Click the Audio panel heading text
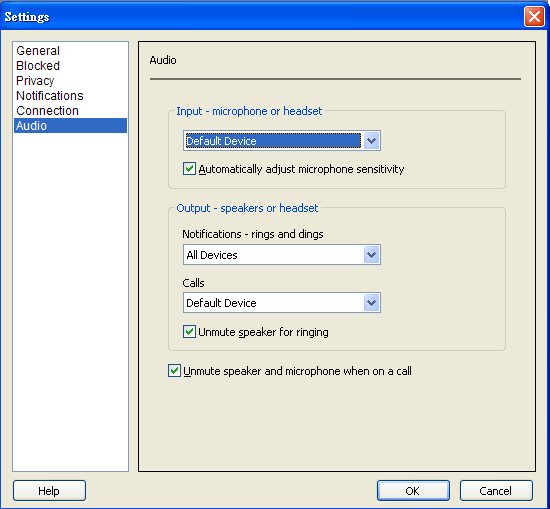 point(163,60)
